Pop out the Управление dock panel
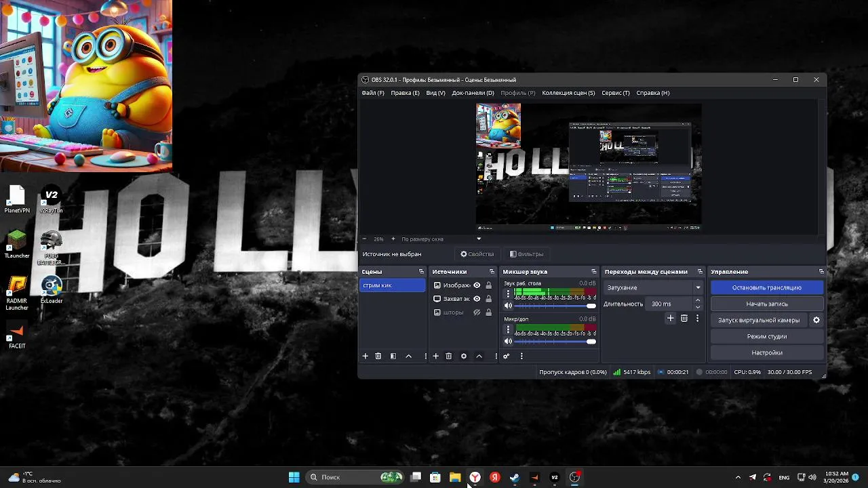868x488 pixels. click(821, 272)
